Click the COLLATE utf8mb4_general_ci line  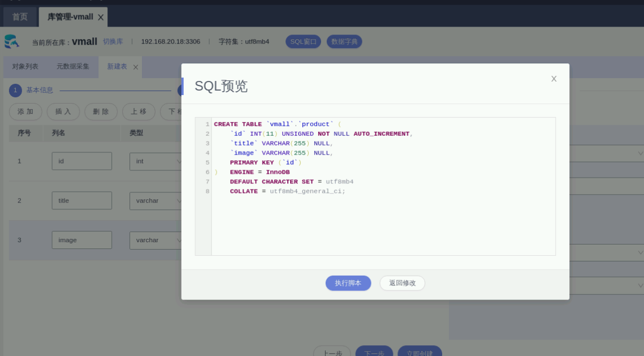pos(287,191)
